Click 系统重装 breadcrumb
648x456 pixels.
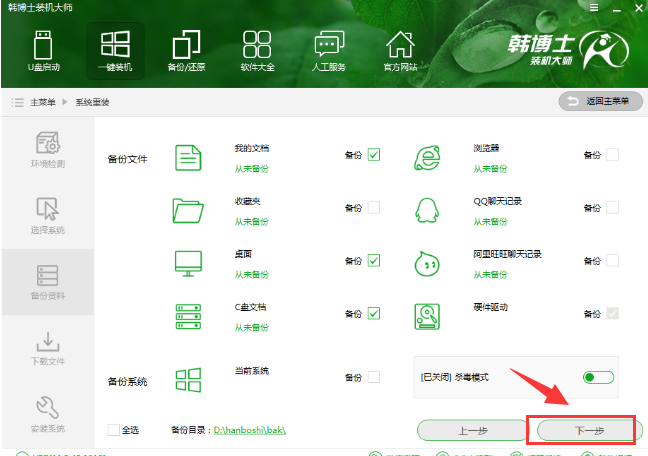[x=92, y=102]
